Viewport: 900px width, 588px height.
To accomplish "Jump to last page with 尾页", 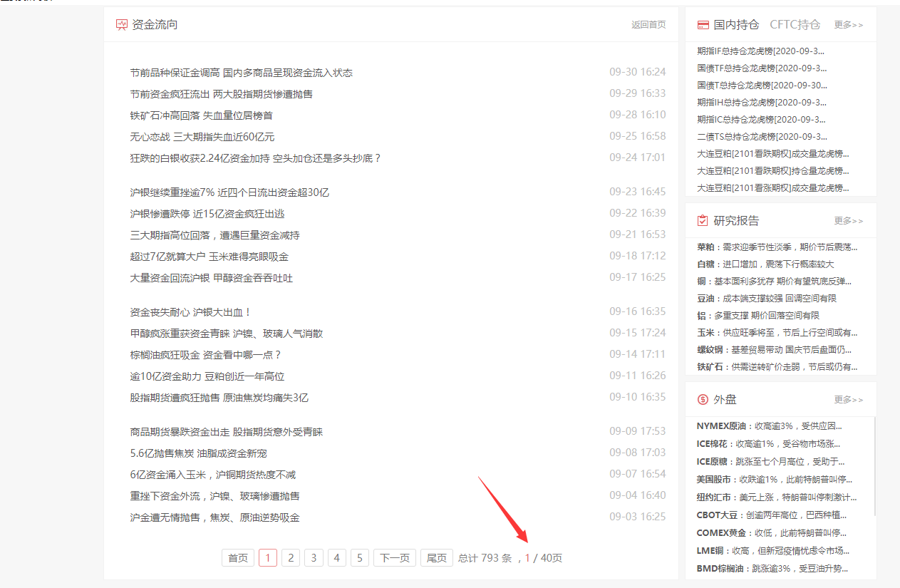I will click(437, 558).
